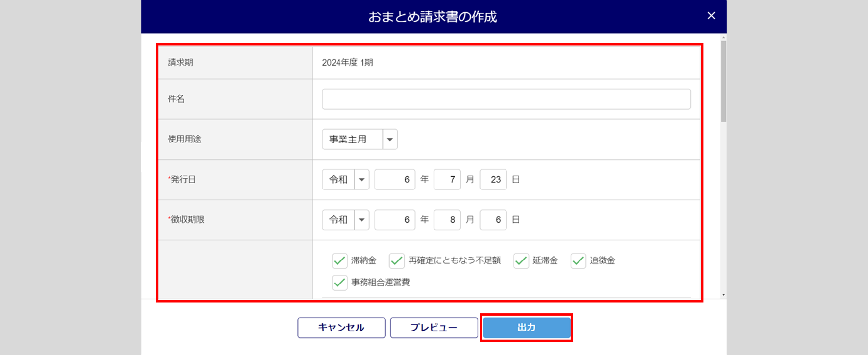868x355 pixels.
Task: Uncheck the 延滞金 checkbox
Action: [x=521, y=260]
